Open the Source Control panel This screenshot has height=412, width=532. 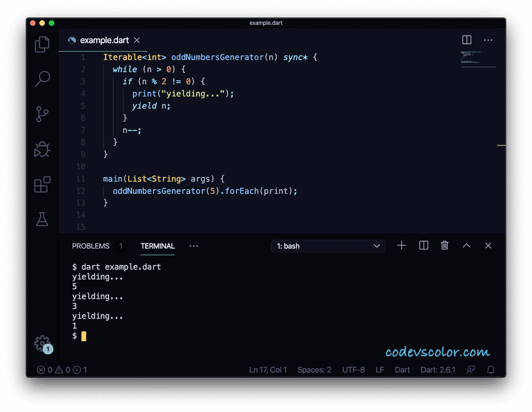(x=42, y=114)
